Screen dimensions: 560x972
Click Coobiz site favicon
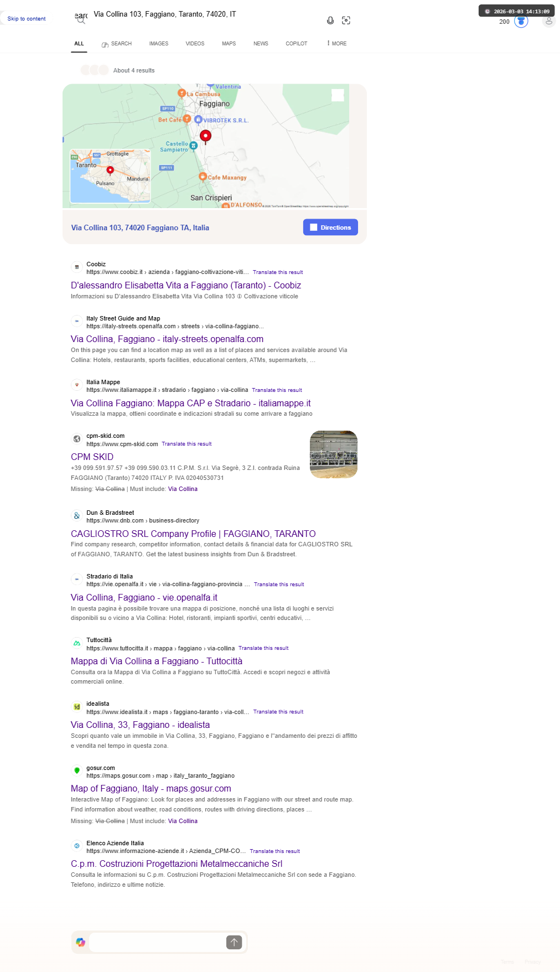[77, 267]
